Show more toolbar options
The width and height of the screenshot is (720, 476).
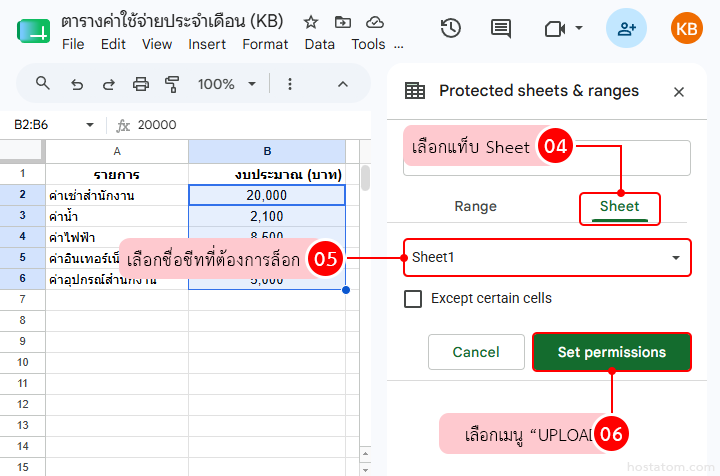[x=290, y=84]
